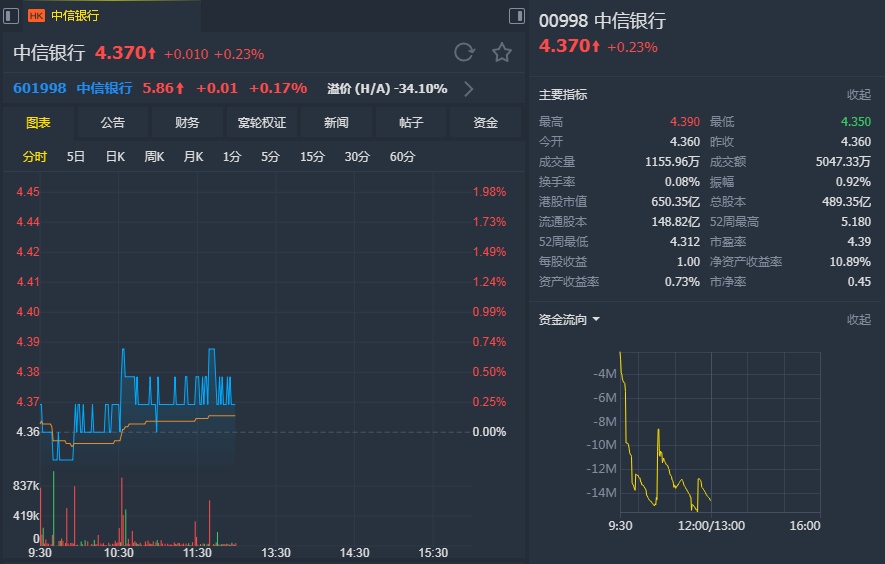Click the 601998 A-share code link
The width and height of the screenshot is (885, 564).
coord(40,89)
